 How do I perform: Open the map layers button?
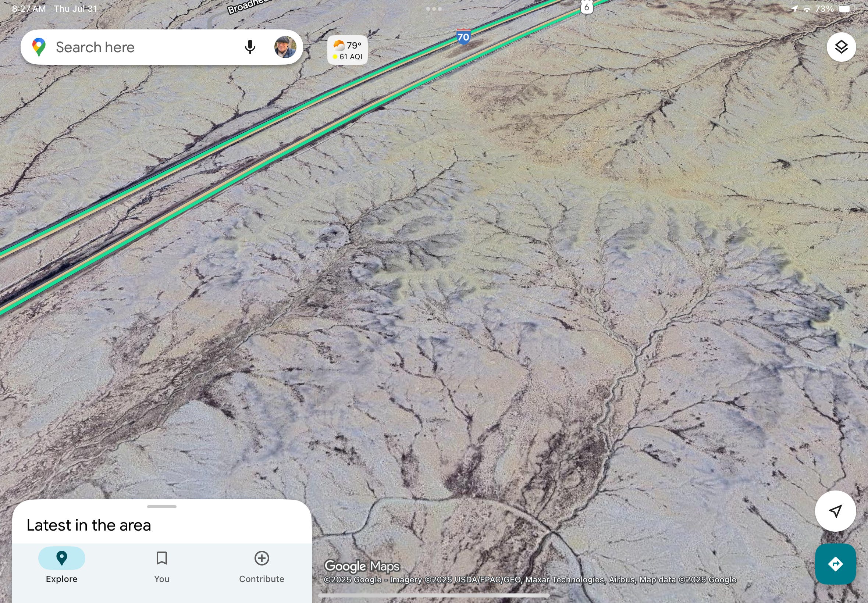click(841, 47)
